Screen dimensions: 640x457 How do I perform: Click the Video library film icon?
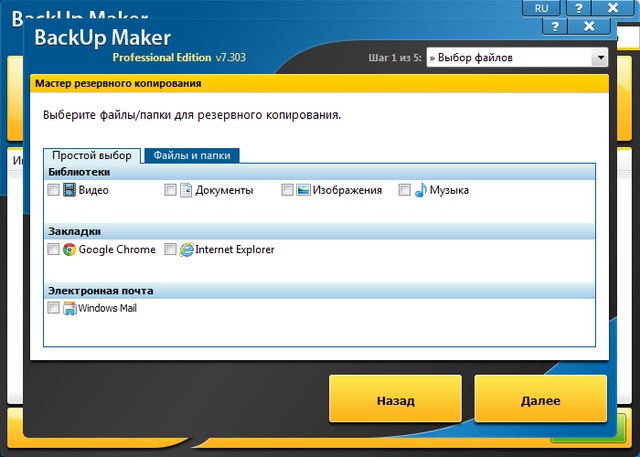[70, 190]
